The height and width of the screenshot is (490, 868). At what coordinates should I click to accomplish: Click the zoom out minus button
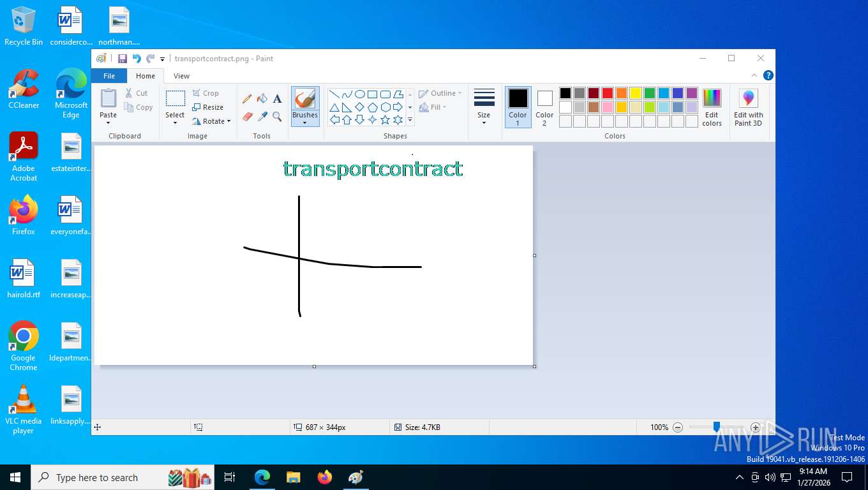coord(678,427)
